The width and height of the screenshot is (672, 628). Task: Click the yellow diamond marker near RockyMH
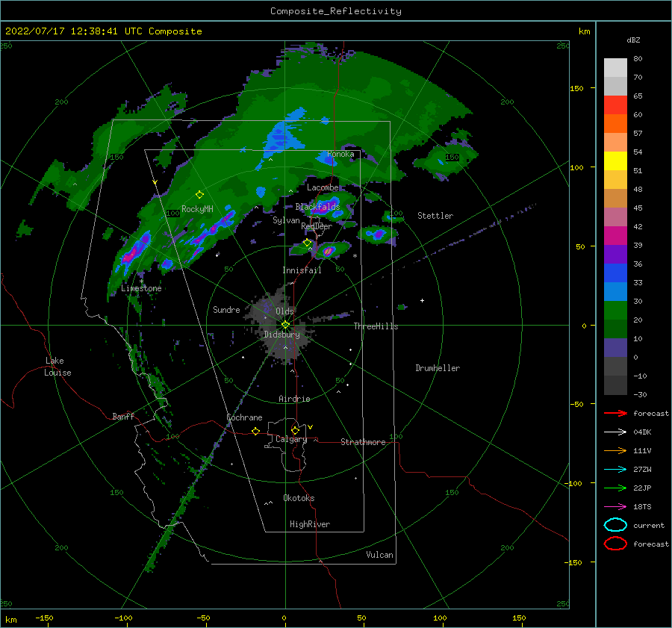click(199, 195)
